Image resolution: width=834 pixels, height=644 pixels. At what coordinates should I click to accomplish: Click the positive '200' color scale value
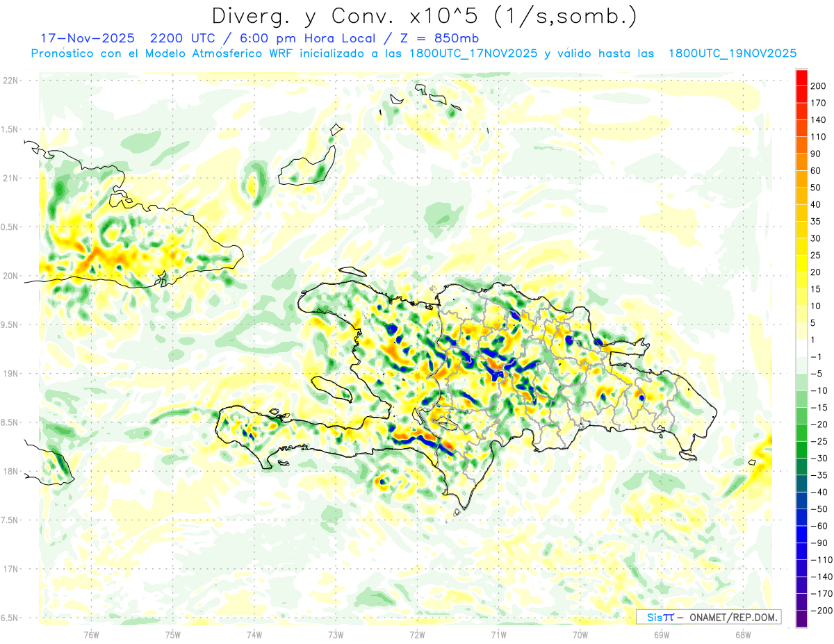(818, 85)
